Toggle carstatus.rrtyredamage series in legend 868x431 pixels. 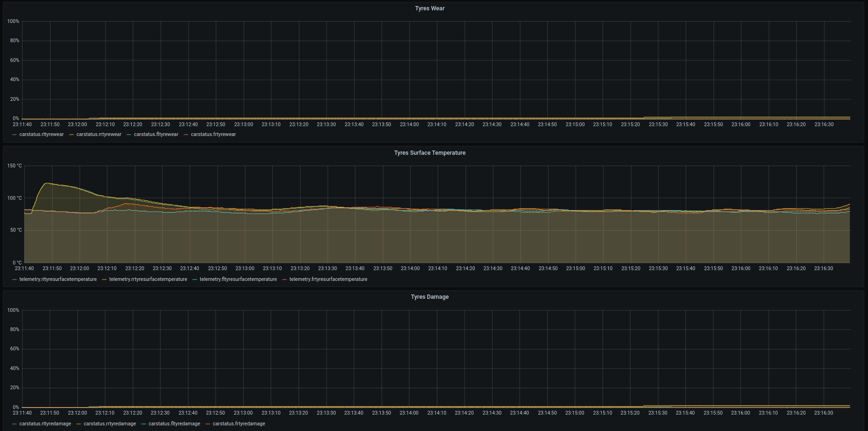[x=110, y=424]
